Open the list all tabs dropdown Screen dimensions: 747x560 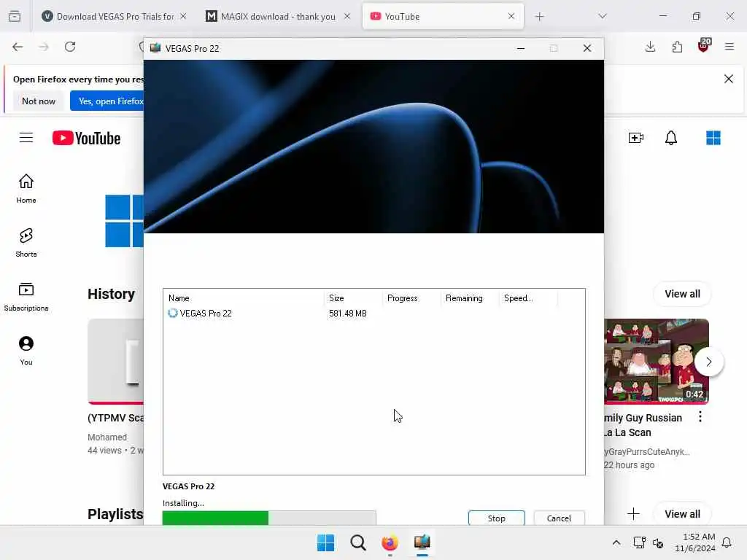[602, 16]
